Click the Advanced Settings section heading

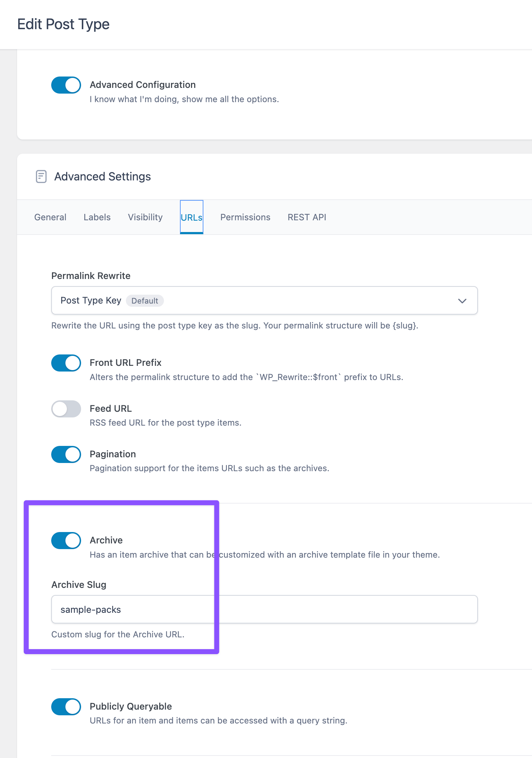102,177
